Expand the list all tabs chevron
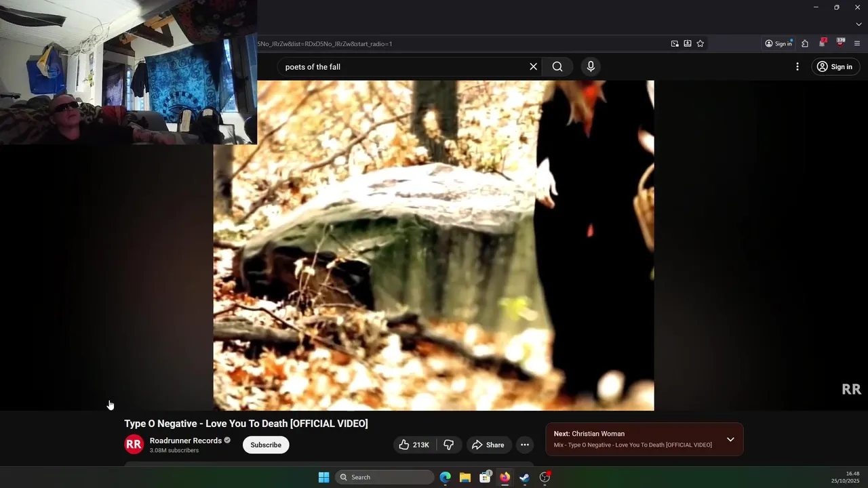Image resolution: width=868 pixels, height=488 pixels. click(859, 24)
